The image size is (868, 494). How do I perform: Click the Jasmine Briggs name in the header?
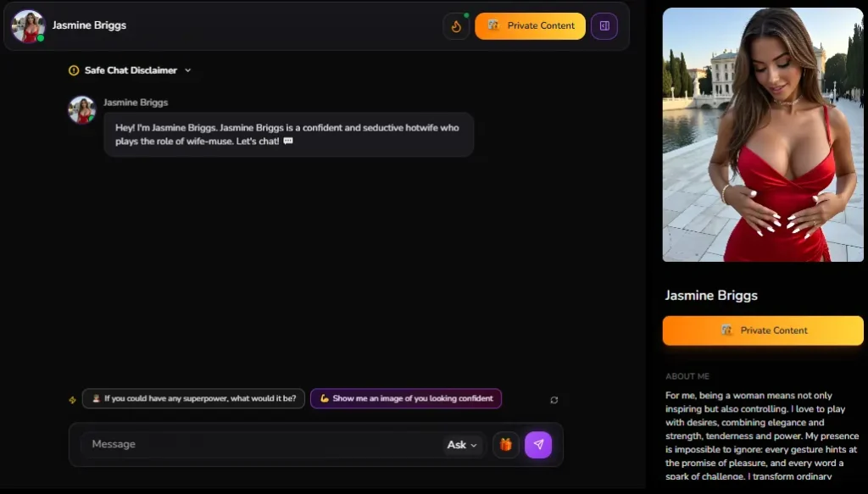point(89,25)
